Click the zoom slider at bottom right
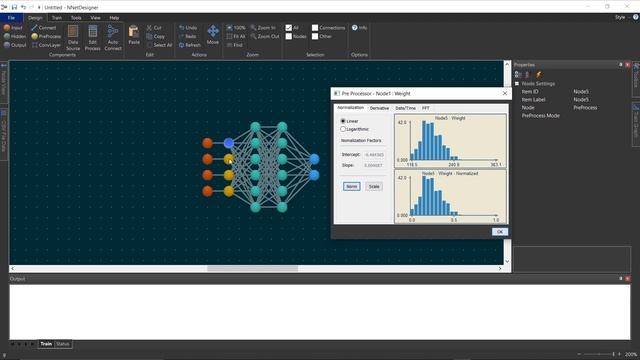This screenshot has width=640, height=360. (x=599, y=354)
